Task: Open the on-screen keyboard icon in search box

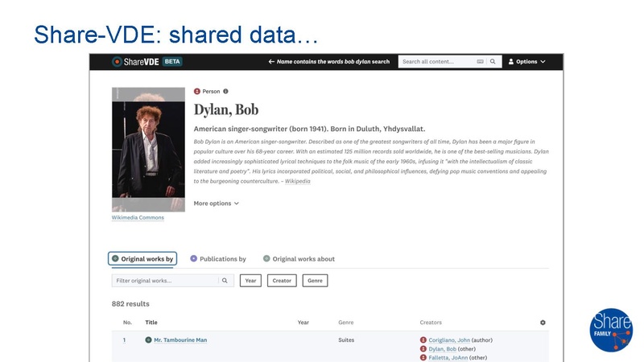Action: point(480,62)
